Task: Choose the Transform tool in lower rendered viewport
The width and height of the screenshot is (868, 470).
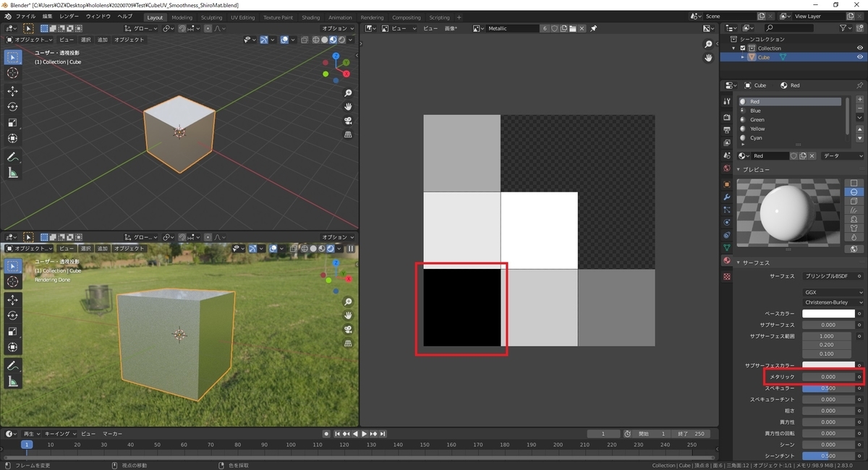Action: [x=12, y=346]
